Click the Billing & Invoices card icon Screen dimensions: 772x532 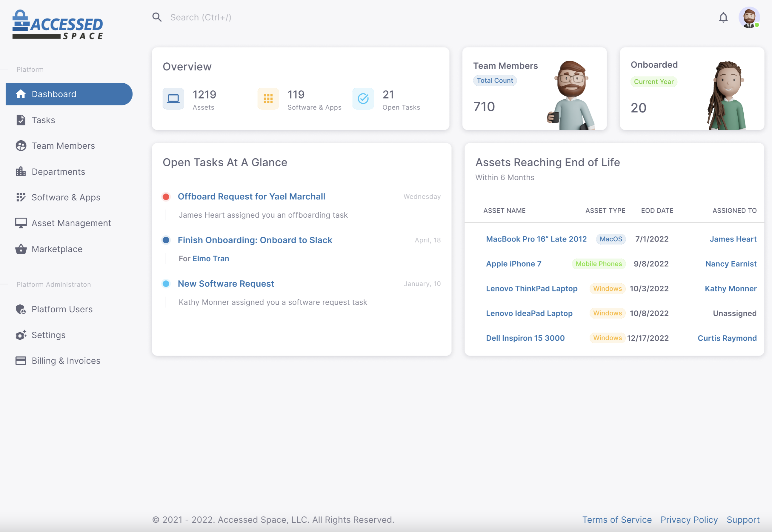21,361
